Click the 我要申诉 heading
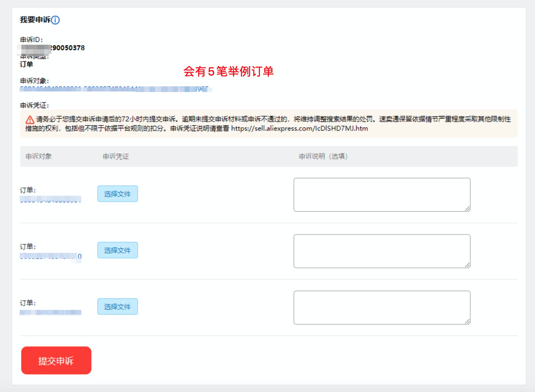Screen dimensions: 535x392 tap(35, 20)
